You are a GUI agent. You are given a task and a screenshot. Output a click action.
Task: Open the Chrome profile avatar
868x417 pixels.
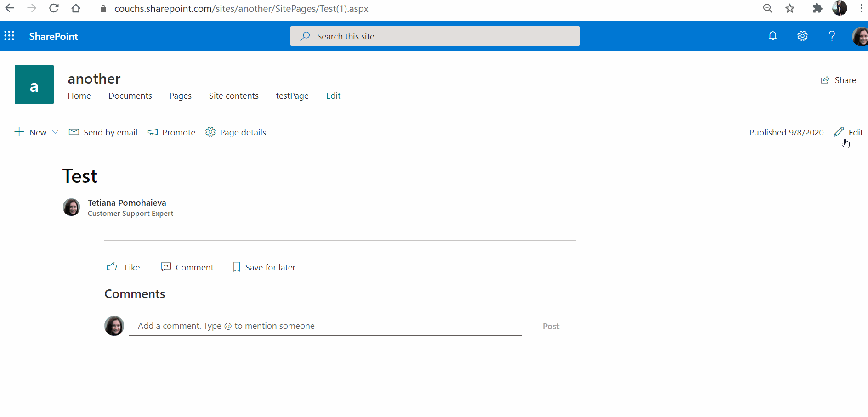tap(840, 8)
